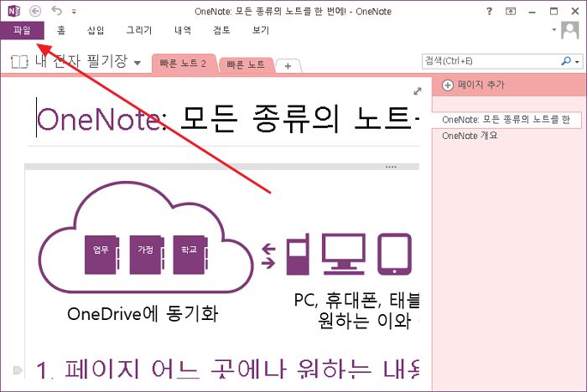Select the 'OneNote 개요' page

click(470, 136)
